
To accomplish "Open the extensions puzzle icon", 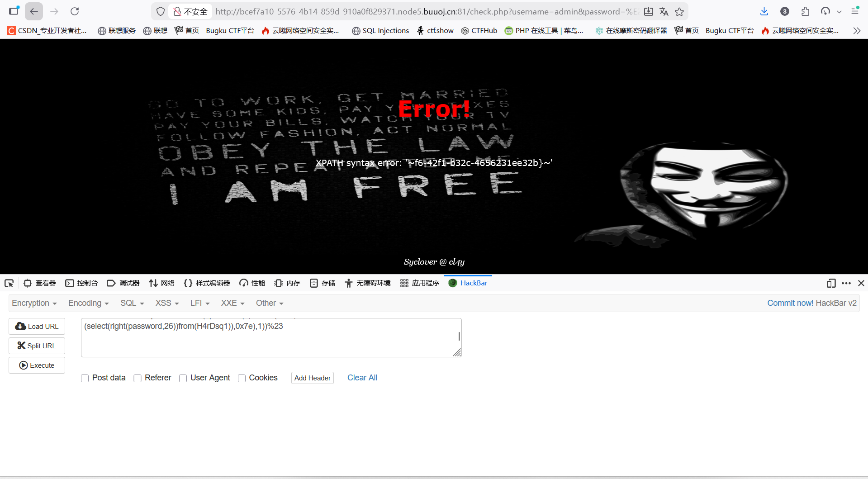I will [805, 11].
